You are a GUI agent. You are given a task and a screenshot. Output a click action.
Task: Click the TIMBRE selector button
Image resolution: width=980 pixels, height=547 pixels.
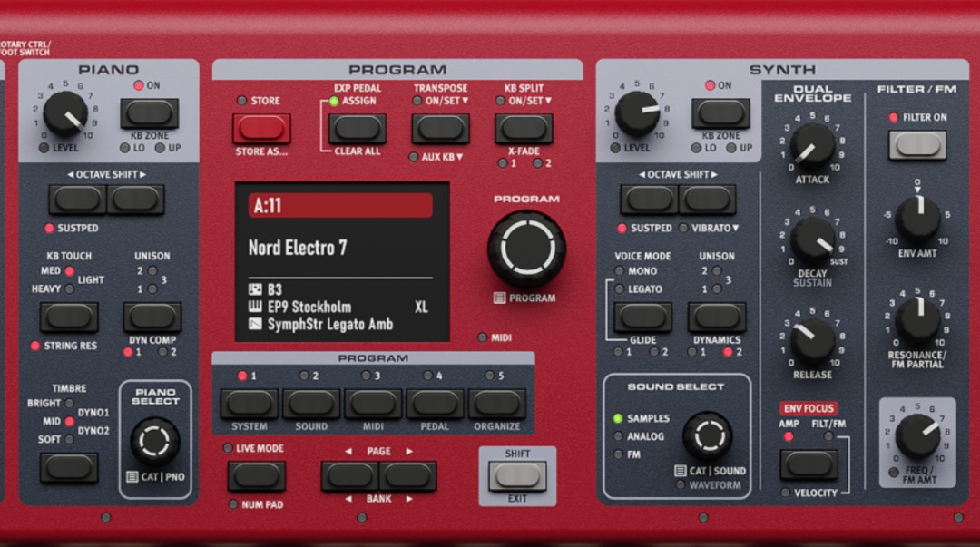click(x=69, y=468)
